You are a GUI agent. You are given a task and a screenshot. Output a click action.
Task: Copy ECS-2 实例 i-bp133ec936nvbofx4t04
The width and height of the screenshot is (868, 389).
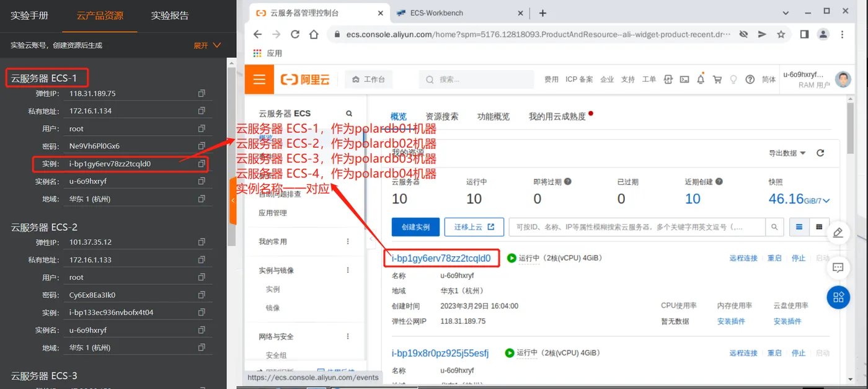(x=201, y=312)
